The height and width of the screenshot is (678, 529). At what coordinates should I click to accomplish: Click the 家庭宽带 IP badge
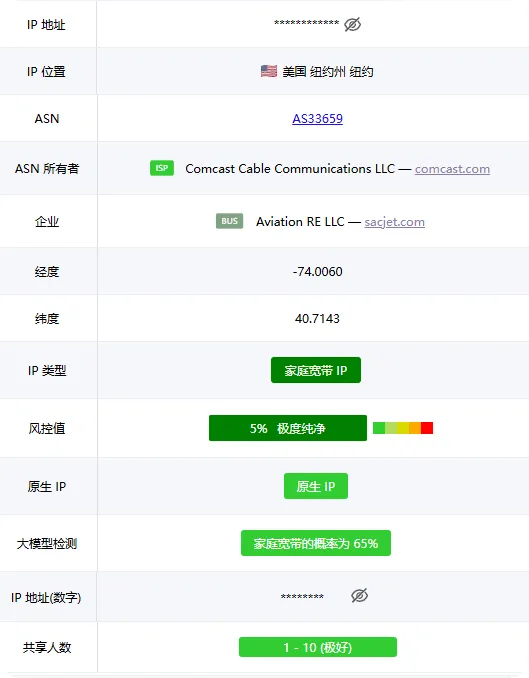click(x=316, y=370)
